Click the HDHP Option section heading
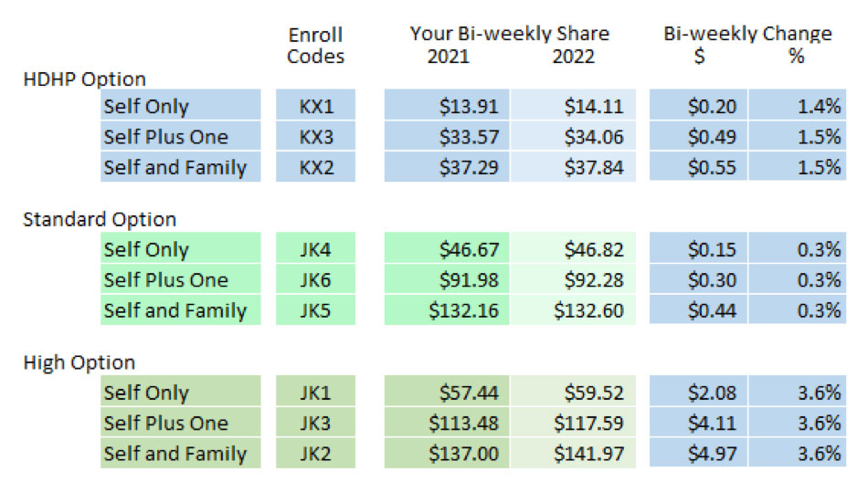Viewport: 868px width, 492px height. 85,79
